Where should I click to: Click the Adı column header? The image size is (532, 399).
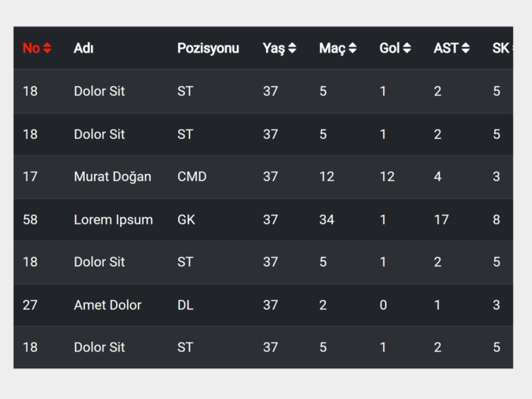pyautogui.click(x=83, y=48)
